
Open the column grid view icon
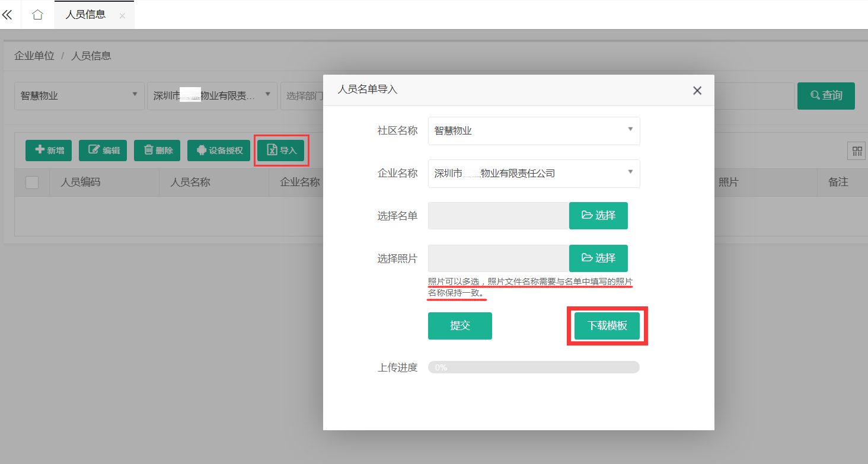click(x=857, y=151)
